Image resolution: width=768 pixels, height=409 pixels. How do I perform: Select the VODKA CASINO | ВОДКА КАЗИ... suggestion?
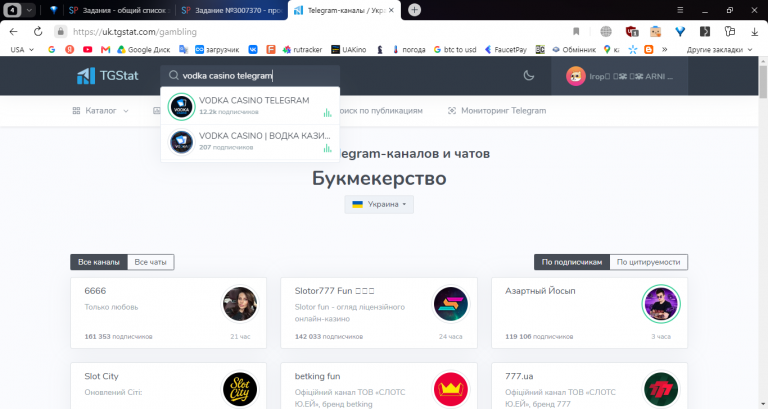pos(250,142)
